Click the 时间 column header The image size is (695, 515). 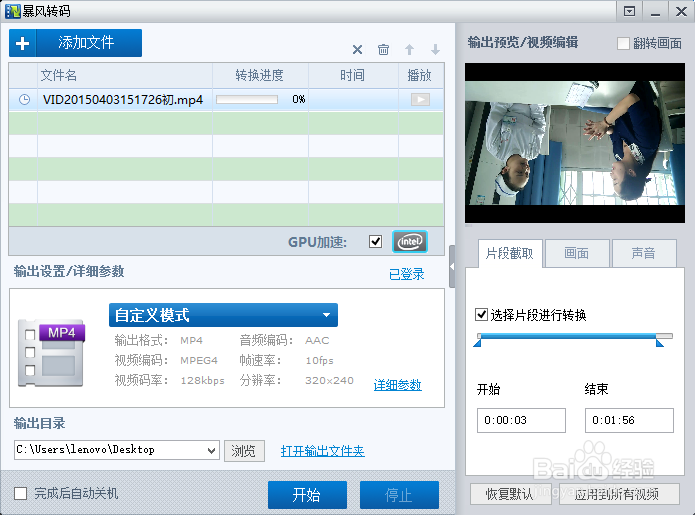[352, 75]
